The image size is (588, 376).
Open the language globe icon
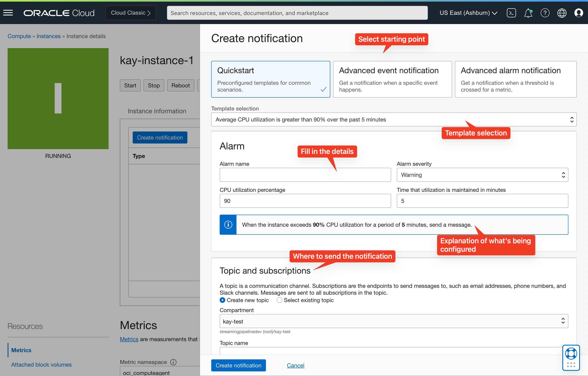pos(562,13)
